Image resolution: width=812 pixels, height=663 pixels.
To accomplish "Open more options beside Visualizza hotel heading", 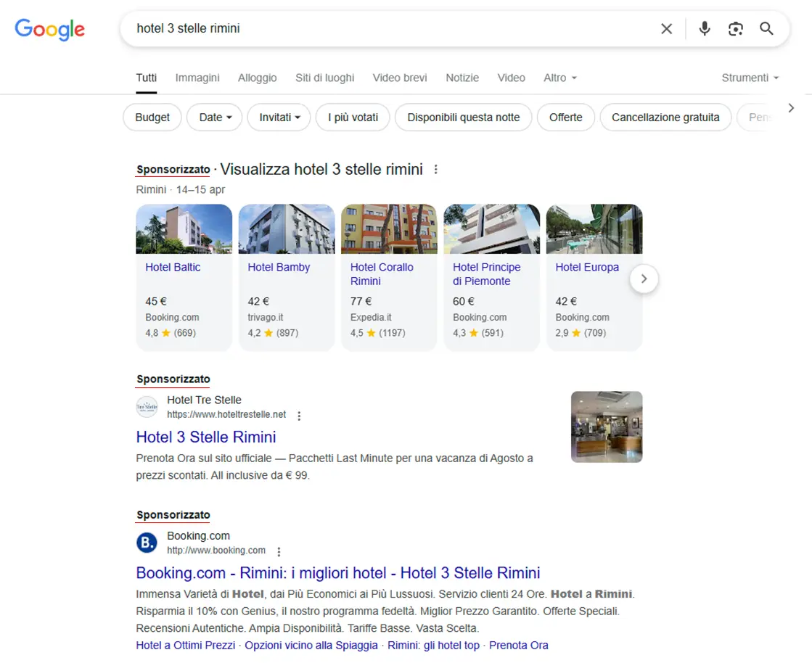I will click(x=436, y=169).
